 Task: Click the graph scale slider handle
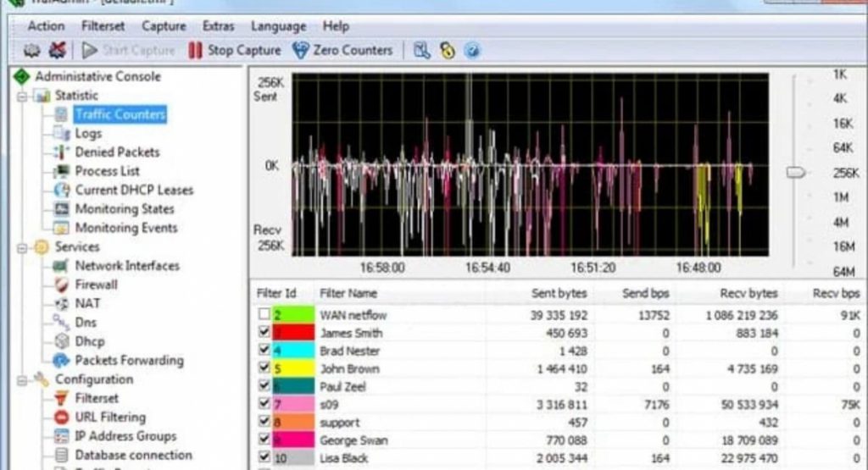[x=795, y=173]
